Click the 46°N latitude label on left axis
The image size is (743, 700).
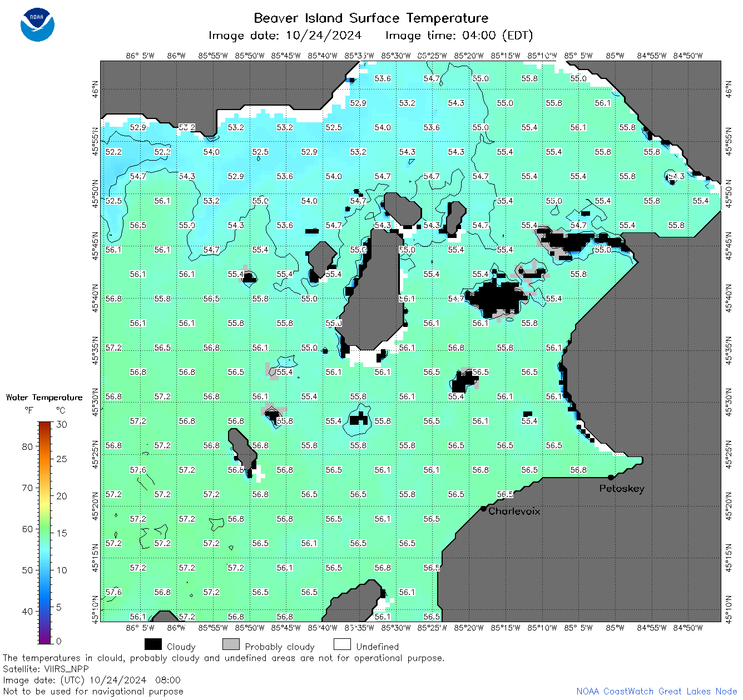95,88
